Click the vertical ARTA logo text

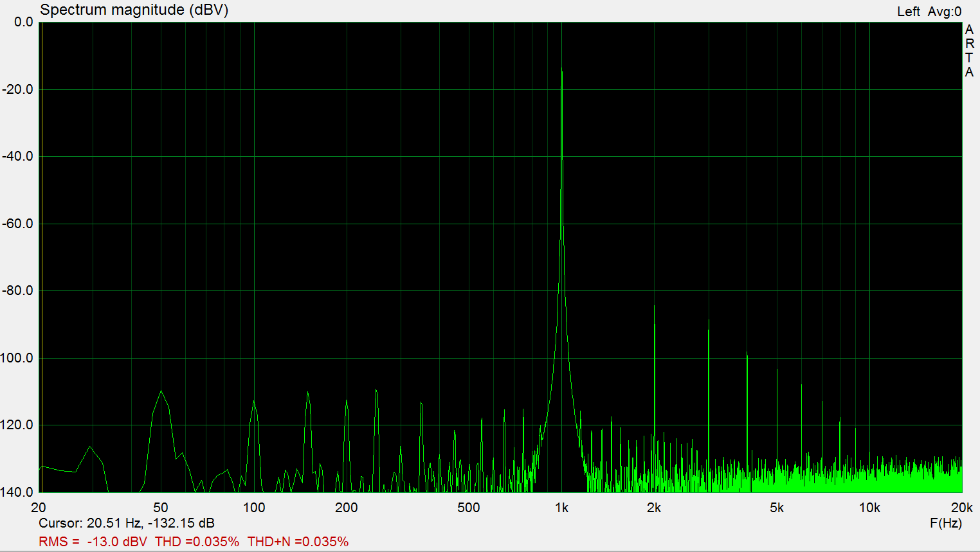(969, 51)
